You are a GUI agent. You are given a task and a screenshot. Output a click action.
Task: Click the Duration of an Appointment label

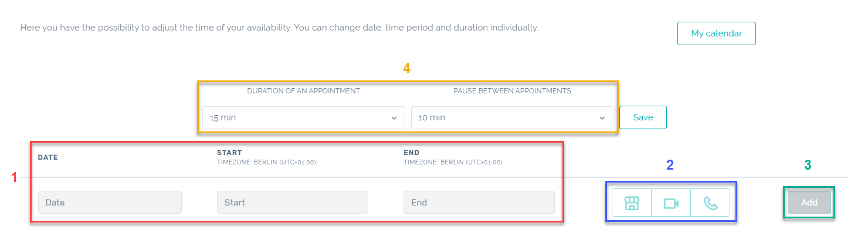(303, 91)
